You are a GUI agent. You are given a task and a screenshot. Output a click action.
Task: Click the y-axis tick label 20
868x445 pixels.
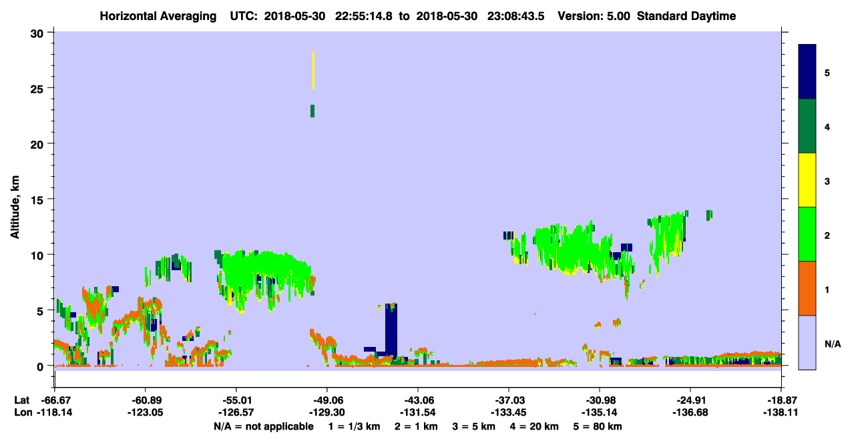39,143
